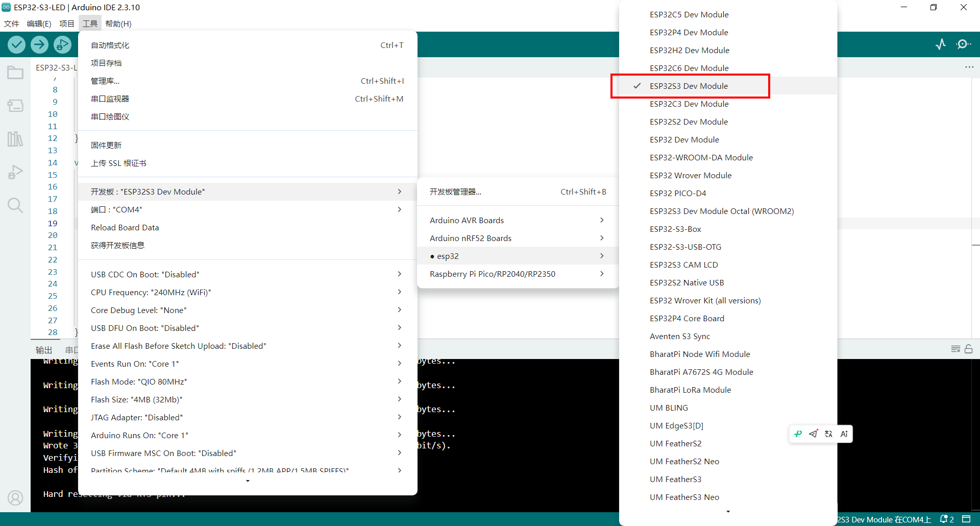980x526 pixels.
Task: Open the 文件 menu
Action: (11, 23)
